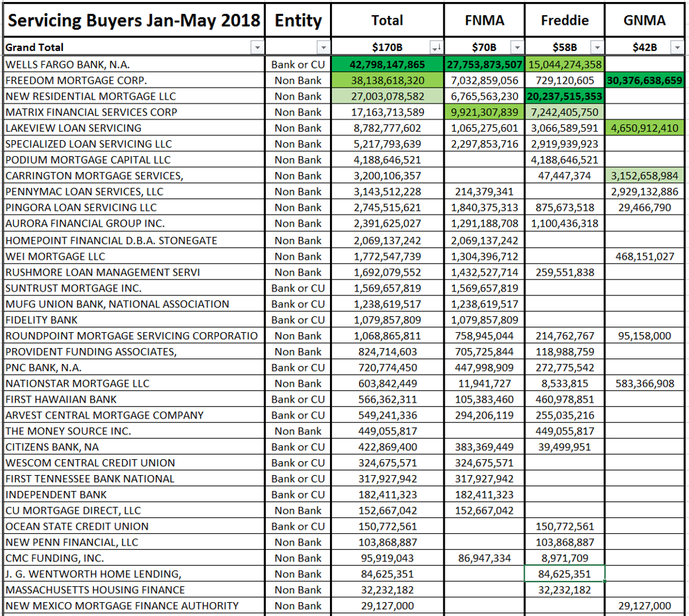The height and width of the screenshot is (616, 689).
Task: Open the $70B FNMA filter dropdown
Action: click(517, 47)
